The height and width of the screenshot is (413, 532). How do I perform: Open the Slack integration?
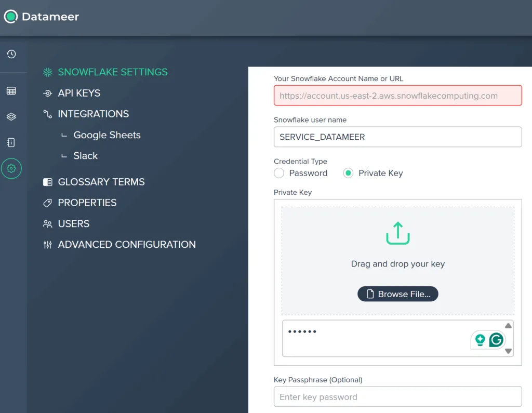click(86, 156)
